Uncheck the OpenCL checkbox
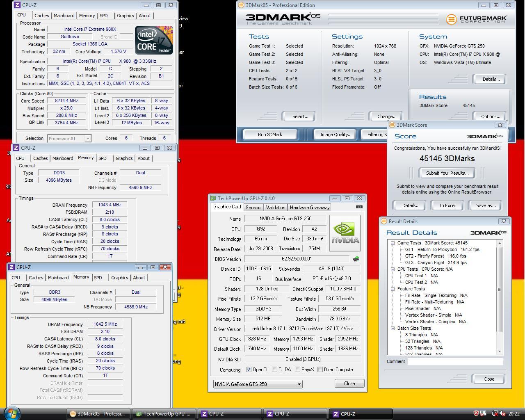525x420 pixels. coord(249,370)
